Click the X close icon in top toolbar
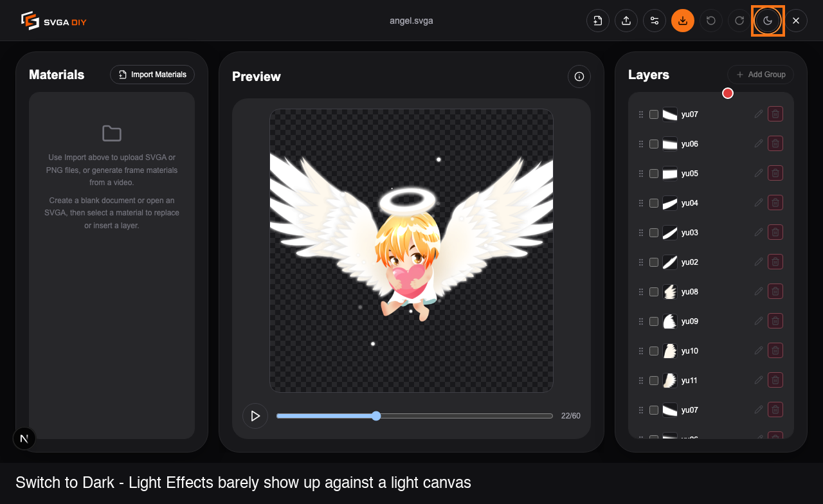This screenshot has height=504, width=823. click(796, 21)
